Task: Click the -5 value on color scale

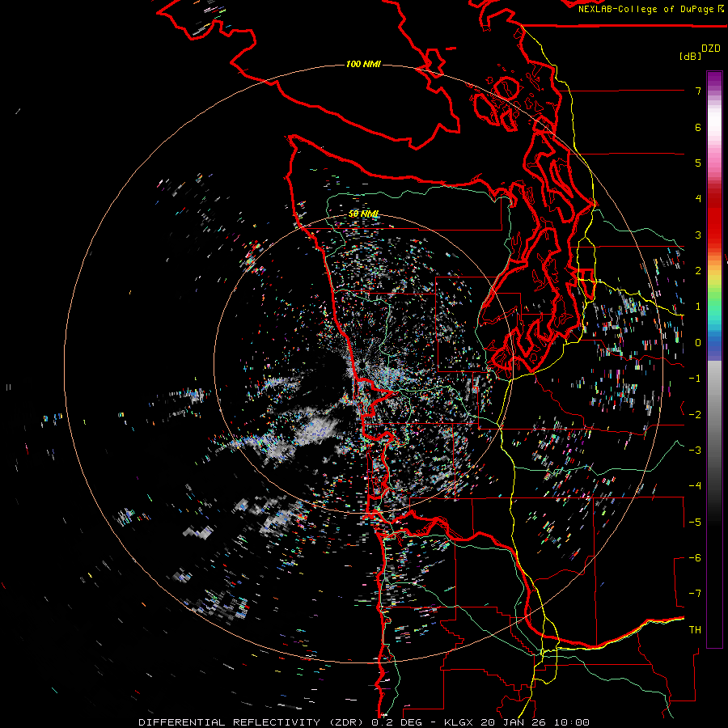Action: (695, 523)
